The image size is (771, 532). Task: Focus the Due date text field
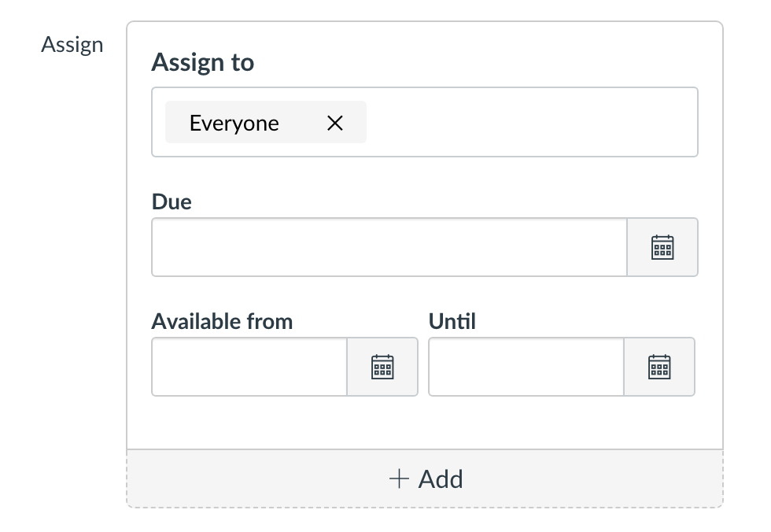click(389, 247)
